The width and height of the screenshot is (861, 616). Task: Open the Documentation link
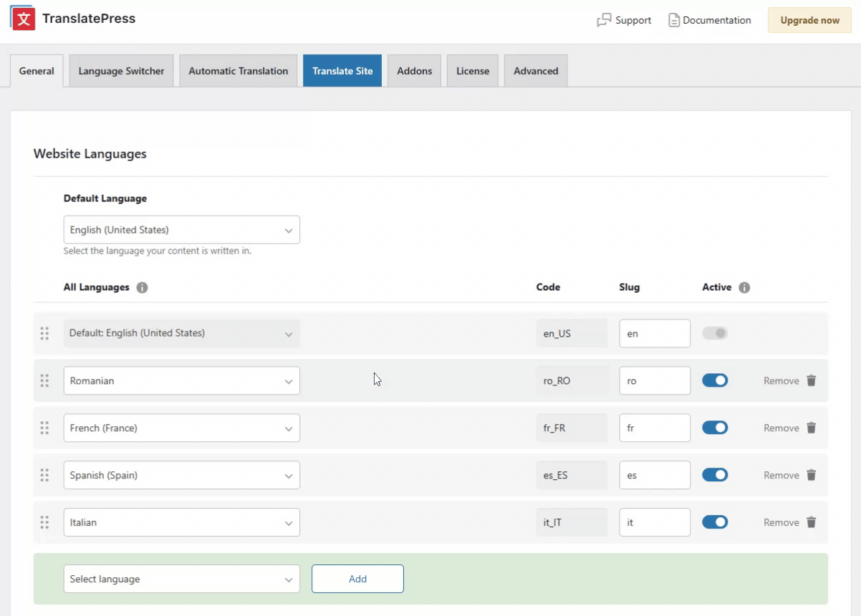click(x=709, y=21)
